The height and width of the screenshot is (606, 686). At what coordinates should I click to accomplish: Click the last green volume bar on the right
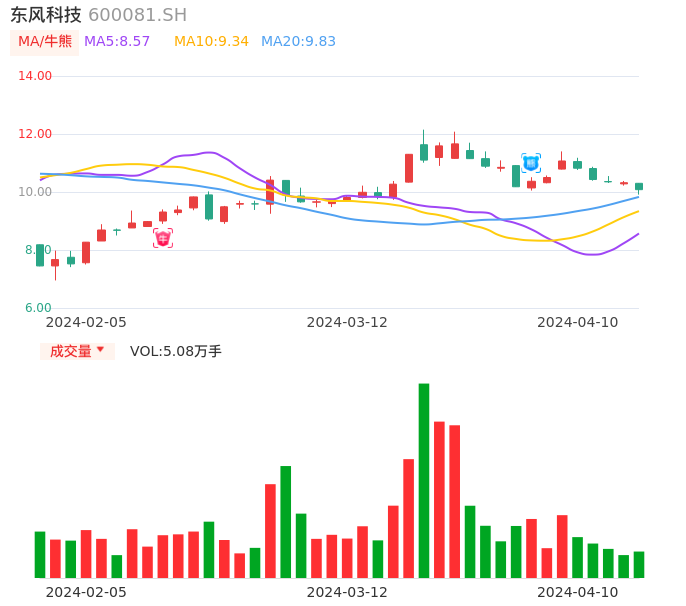point(639,564)
